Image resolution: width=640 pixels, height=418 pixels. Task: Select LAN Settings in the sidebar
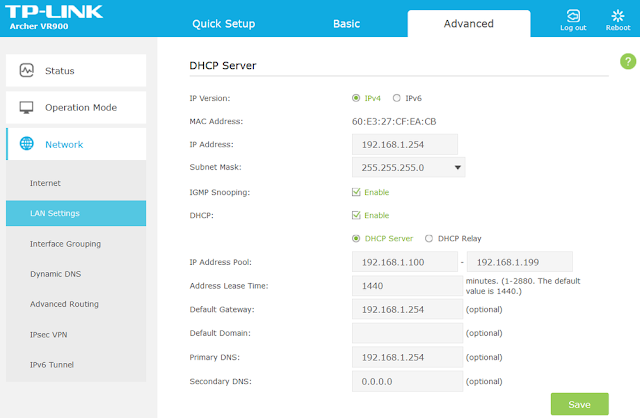point(76,213)
